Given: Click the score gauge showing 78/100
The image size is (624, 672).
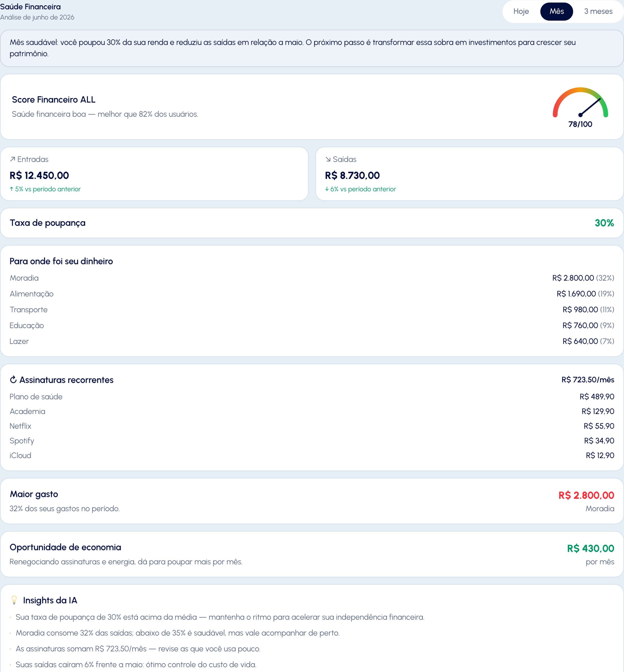Looking at the screenshot, I should [x=580, y=107].
